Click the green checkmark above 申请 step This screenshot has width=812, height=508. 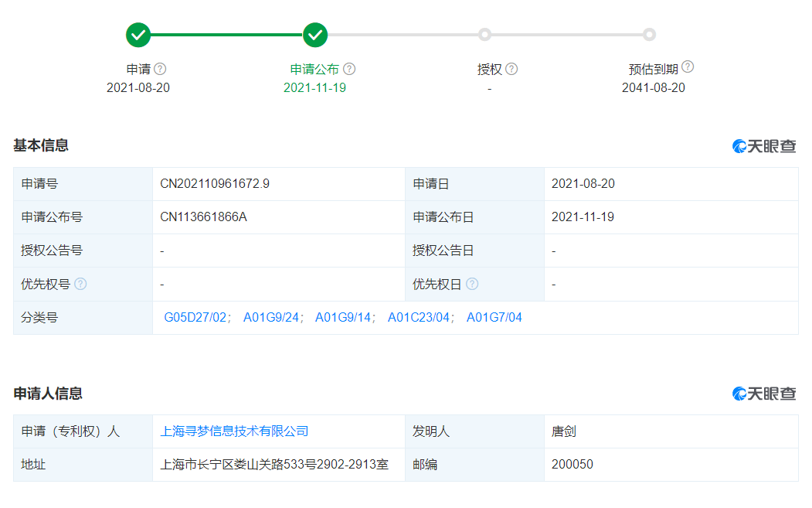(138, 35)
